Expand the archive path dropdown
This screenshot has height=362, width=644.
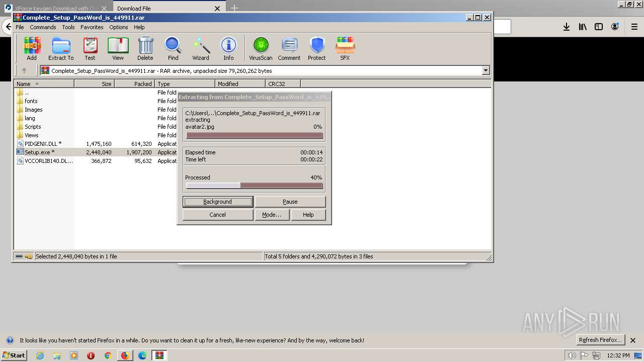(486, 71)
